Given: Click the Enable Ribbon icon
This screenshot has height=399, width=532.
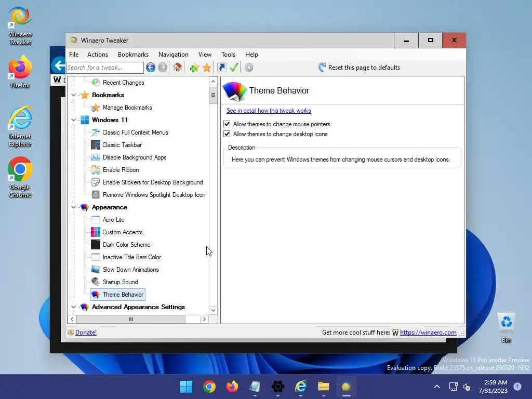Looking at the screenshot, I should [x=96, y=170].
